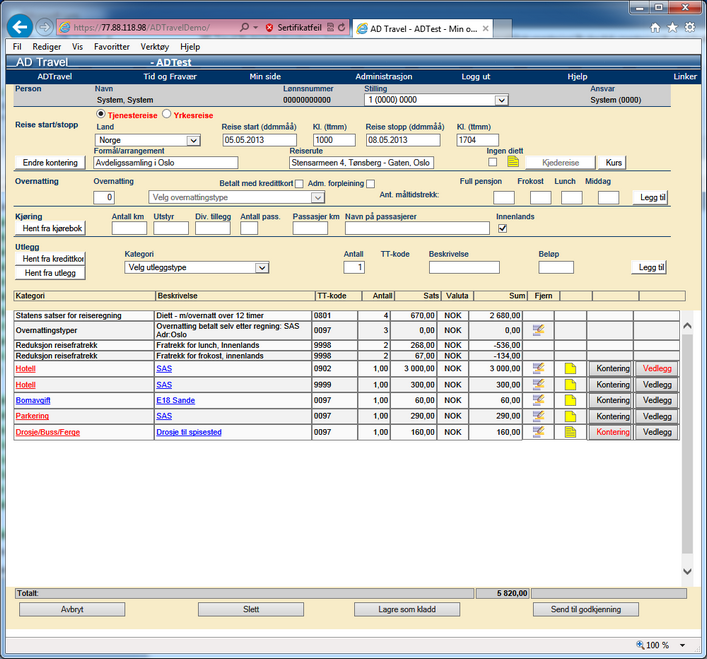Click the yellow note icon beside Ingen diett
This screenshot has height=659, width=707.
point(513,162)
